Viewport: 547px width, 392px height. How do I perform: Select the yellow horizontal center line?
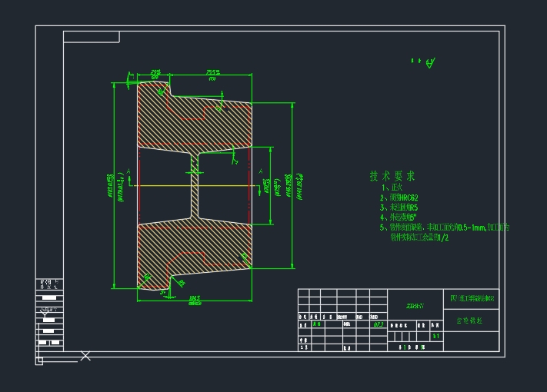tap(195, 186)
